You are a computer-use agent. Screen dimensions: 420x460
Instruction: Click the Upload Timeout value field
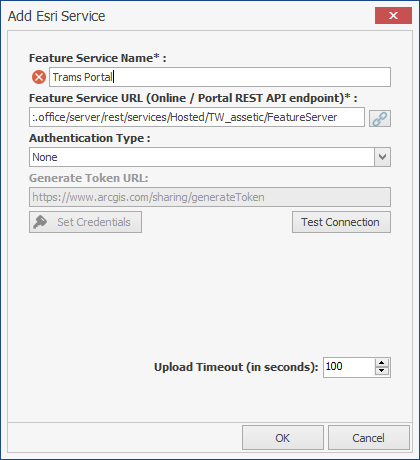click(349, 367)
